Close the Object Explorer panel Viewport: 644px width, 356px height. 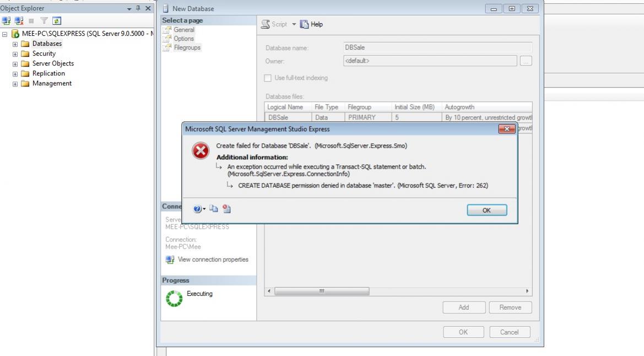click(x=148, y=8)
